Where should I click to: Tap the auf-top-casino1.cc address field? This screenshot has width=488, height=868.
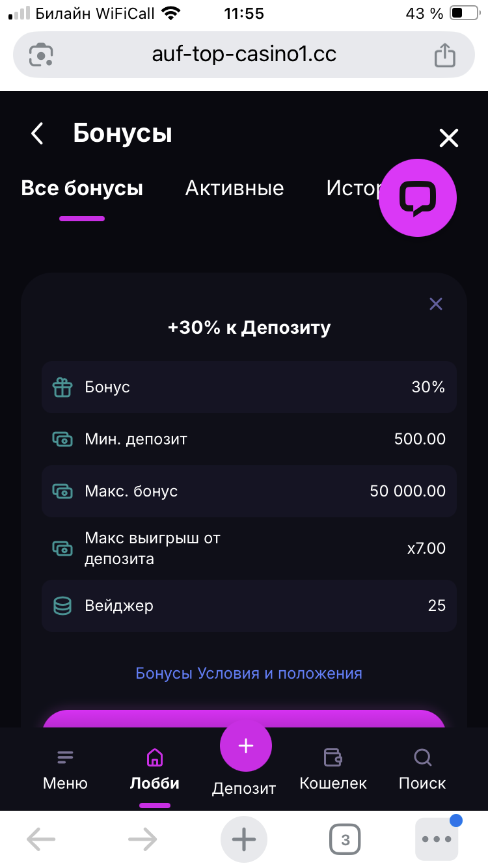coord(244,55)
